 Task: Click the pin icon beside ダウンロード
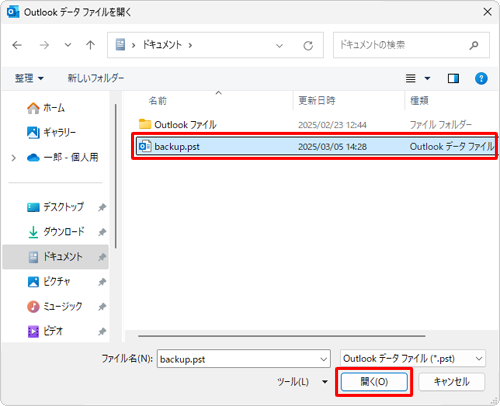coord(102,232)
